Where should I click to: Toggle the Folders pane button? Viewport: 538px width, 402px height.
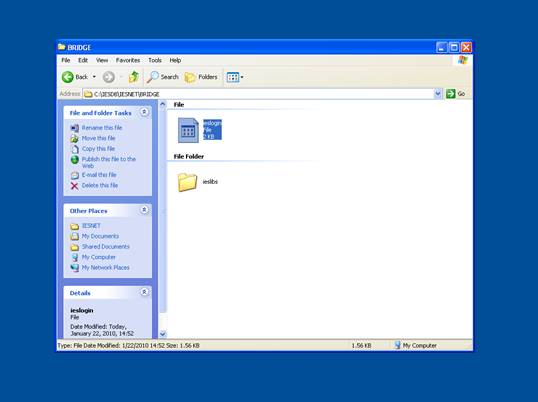(201, 77)
